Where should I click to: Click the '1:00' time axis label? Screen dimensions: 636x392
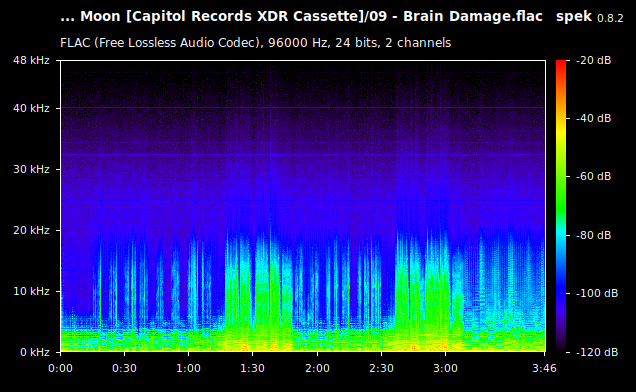[x=188, y=368]
